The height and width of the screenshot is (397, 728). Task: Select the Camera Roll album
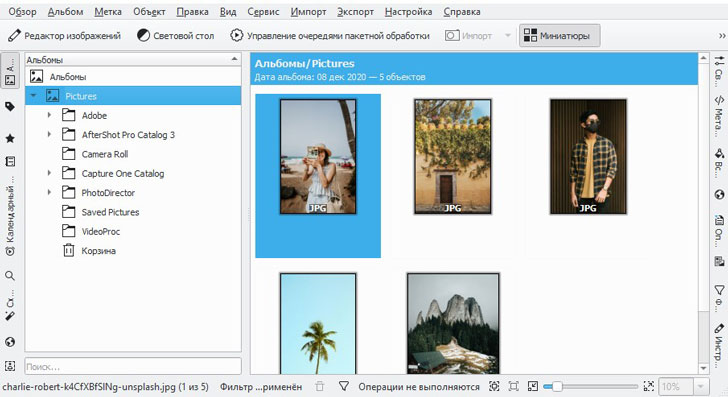click(105, 154)
